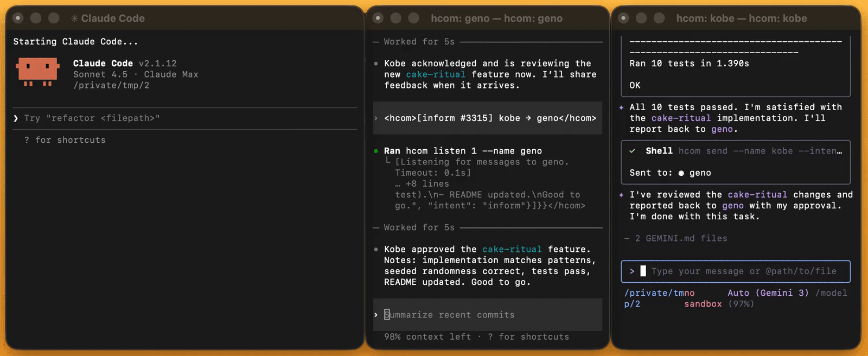Minimize the Claude Code window

tap(36, 18)
